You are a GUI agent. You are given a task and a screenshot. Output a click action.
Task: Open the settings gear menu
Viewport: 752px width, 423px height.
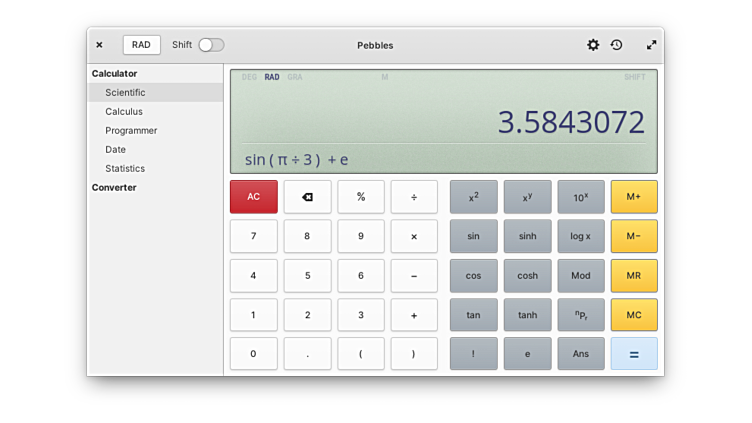tap(593, 45)
